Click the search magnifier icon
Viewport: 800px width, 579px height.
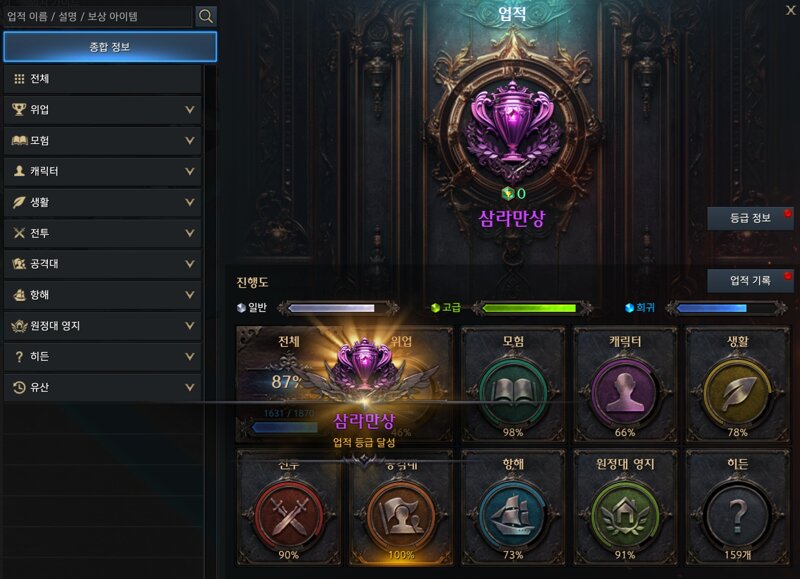(206, 16)
